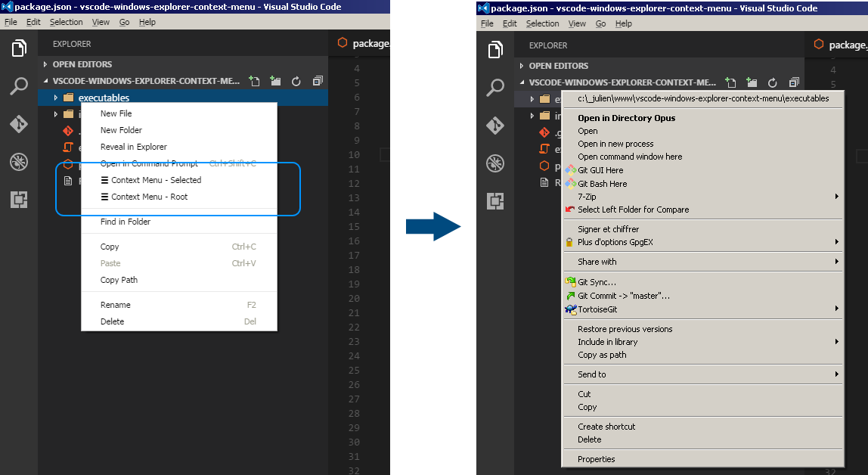
Task: Click TortoiseGit icon in context menu
Action: click(x=571, y=309)
